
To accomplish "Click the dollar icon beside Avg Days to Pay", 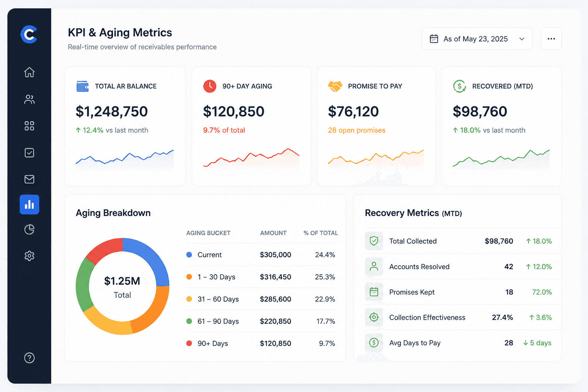I will pos(374,343).
